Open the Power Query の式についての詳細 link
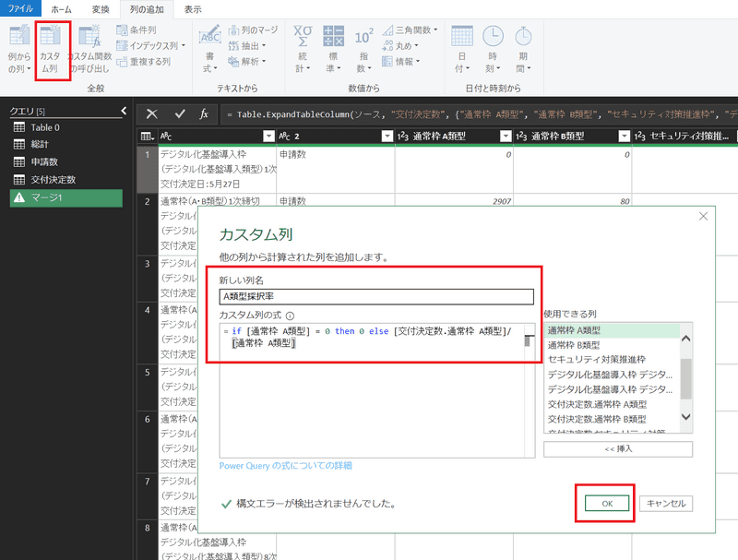Screen dimensions: 738x560 tap(285, 466)
